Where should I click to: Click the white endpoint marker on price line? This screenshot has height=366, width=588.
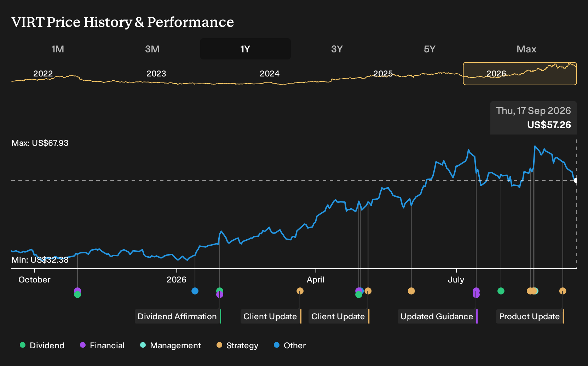(x=576, y=181)
